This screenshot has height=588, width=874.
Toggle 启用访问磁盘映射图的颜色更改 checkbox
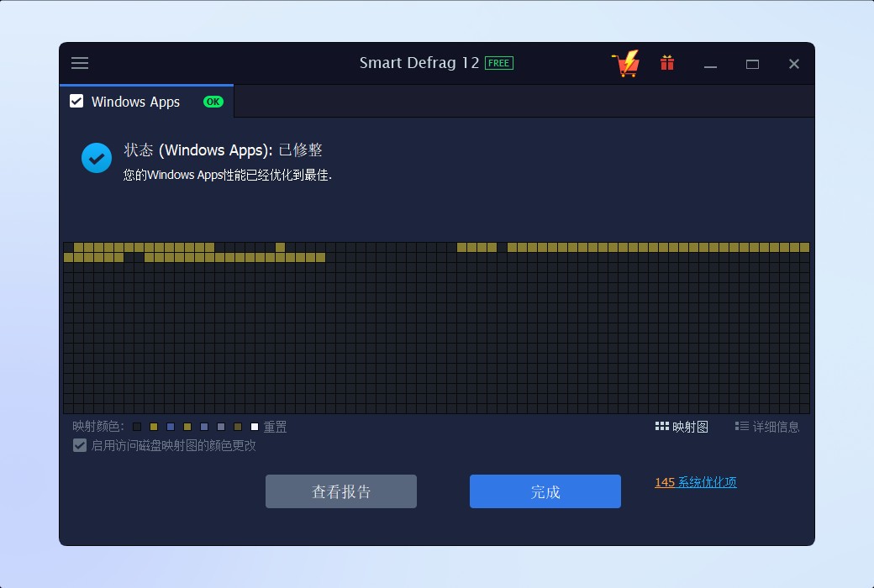pos(80,445)
